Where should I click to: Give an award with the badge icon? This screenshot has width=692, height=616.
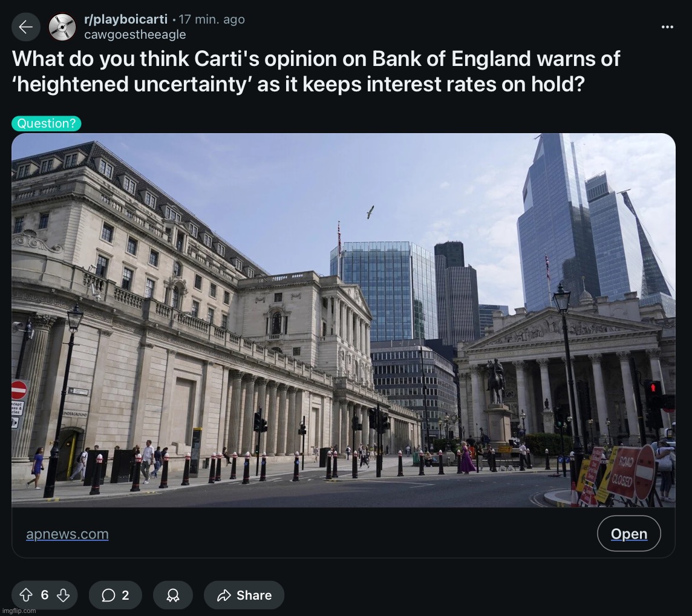173,595
